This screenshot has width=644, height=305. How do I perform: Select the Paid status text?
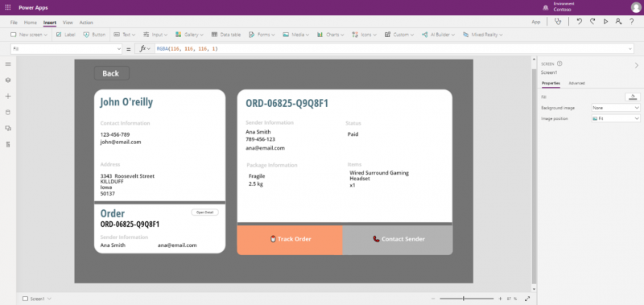(x=353, y=134)
